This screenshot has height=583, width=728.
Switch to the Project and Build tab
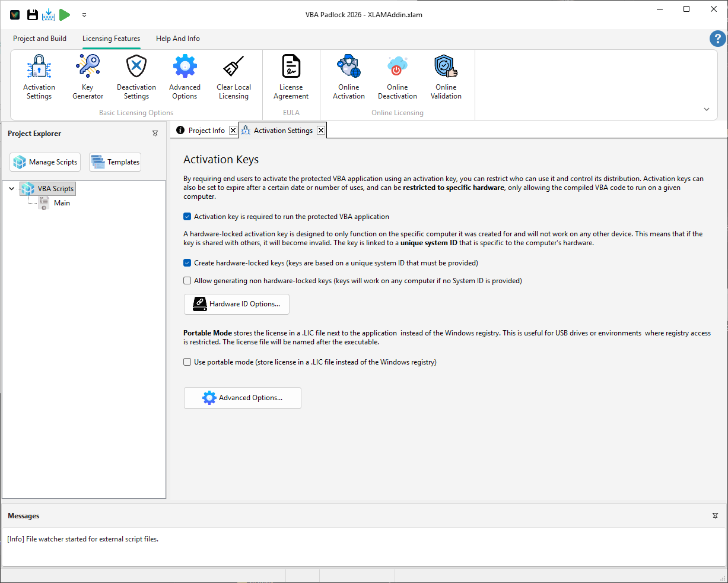(x=40, y=38)
